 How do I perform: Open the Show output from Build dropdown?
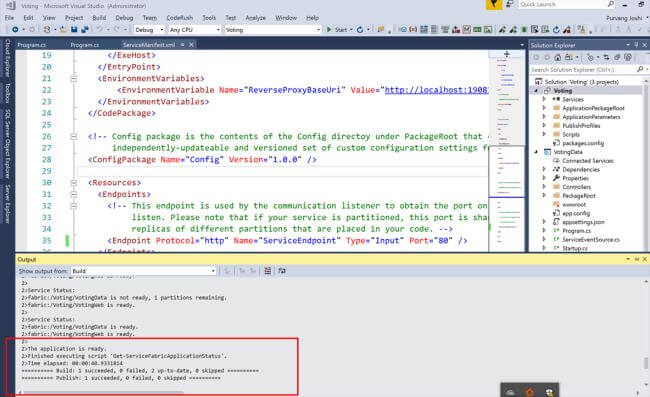(x=213, y=271)
